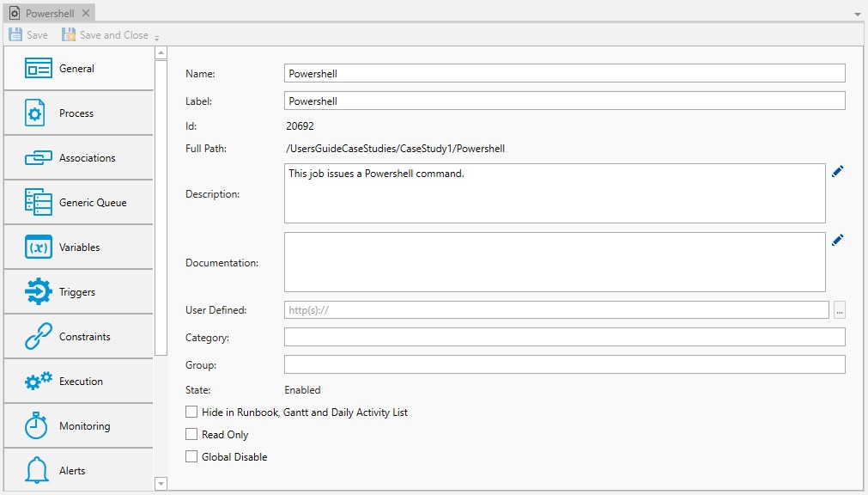Select the Associations link icon

(39, 158)
